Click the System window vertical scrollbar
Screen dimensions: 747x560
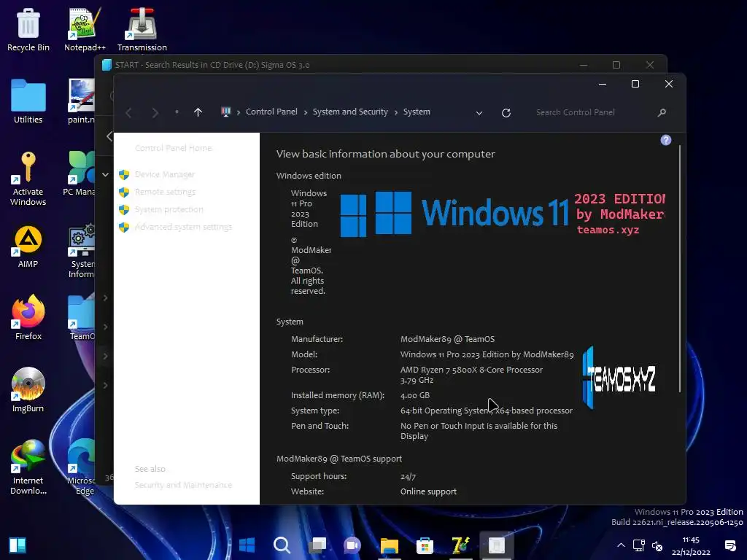[x=680, y=269]
